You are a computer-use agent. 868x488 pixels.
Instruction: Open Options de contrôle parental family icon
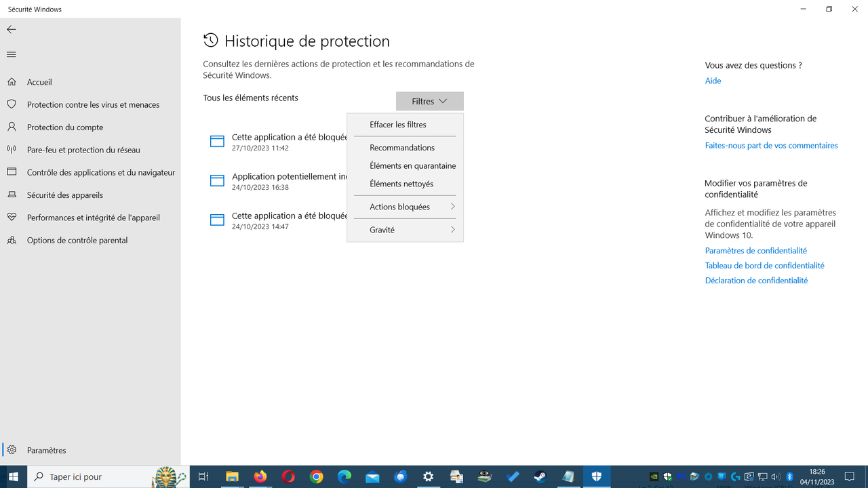pos(12,240)
